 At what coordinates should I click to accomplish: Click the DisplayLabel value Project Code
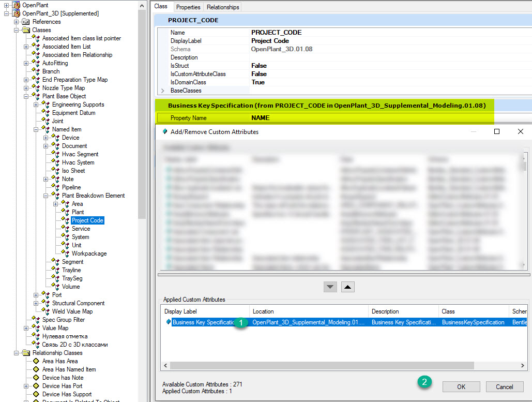point(270,41)
